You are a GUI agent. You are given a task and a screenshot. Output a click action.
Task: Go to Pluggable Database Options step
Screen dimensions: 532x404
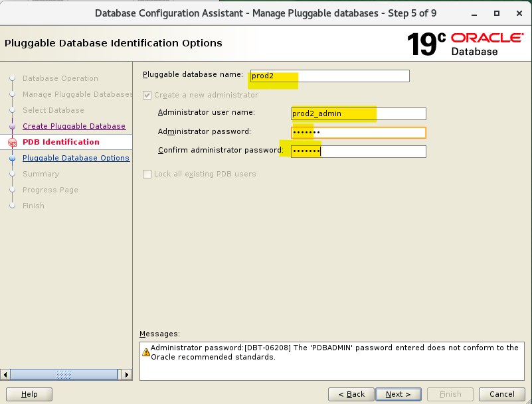pos(76,158)
